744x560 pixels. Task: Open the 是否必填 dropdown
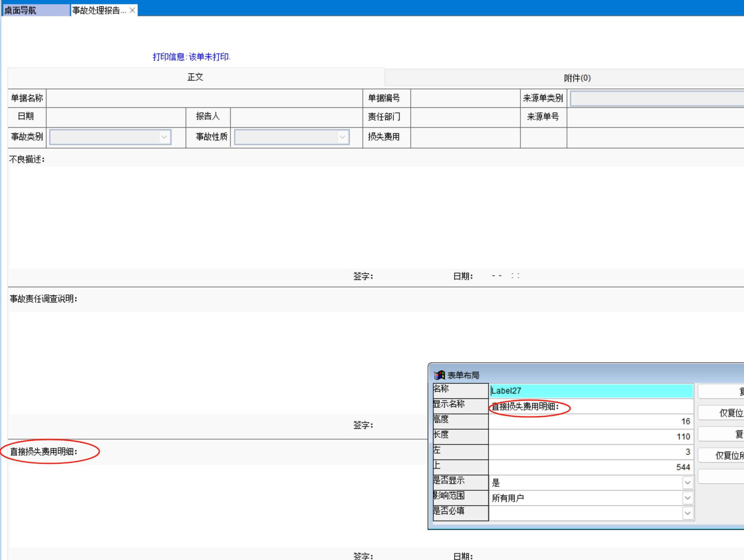(687, 513)
